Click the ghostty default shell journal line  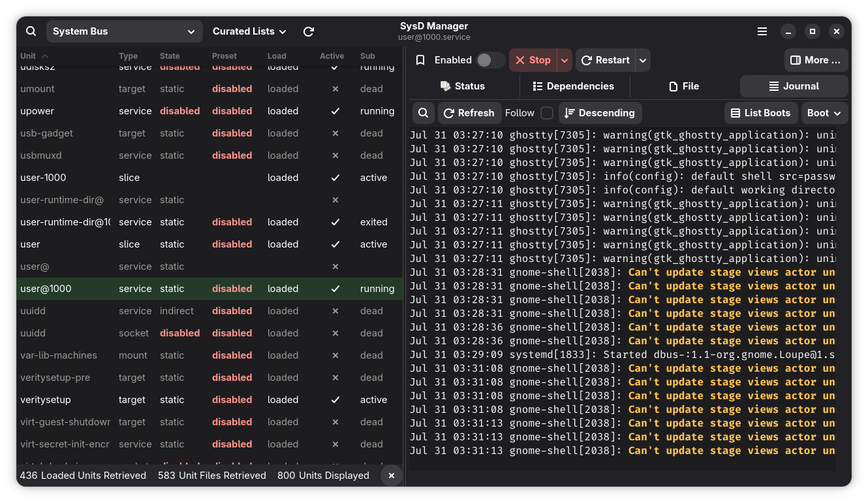tap(622, 176)
